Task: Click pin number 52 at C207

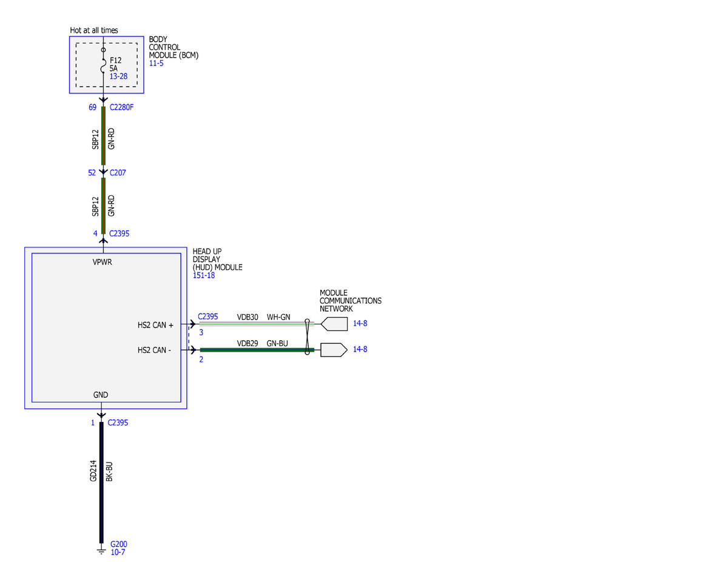Action: (92, 173)
